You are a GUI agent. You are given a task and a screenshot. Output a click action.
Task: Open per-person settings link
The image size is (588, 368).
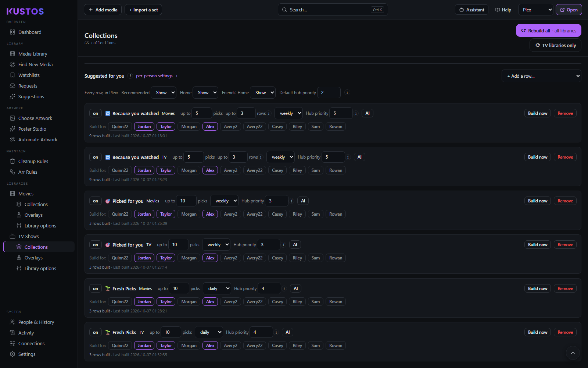click(x=157, y=76)
